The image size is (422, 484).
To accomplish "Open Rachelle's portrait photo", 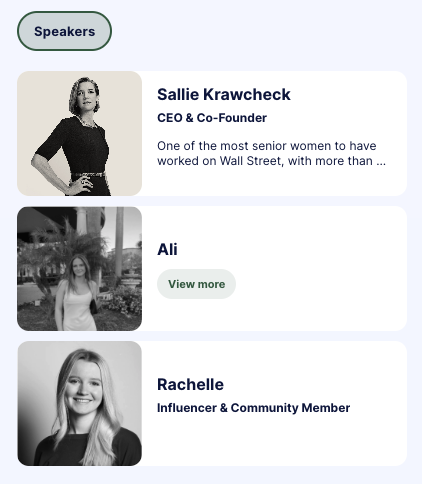I will (79, 403).
